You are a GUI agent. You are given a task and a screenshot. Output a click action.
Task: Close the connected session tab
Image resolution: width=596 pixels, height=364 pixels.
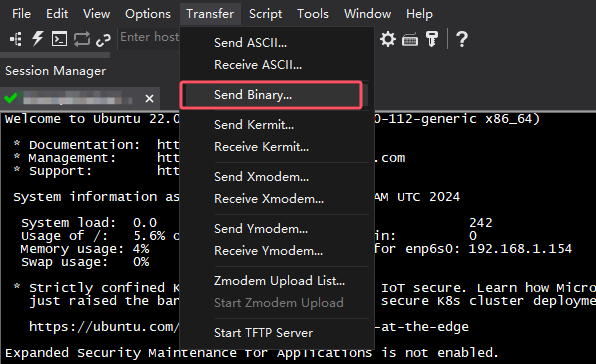click(149, 99)
